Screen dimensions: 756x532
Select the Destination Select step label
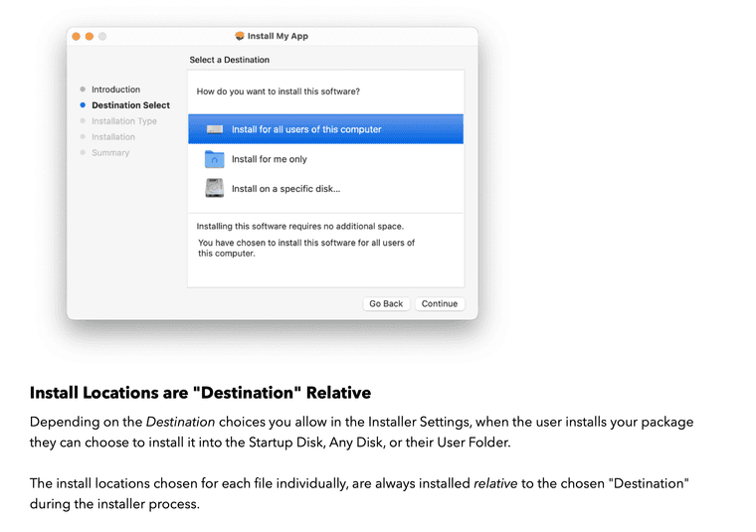[130, 105]
